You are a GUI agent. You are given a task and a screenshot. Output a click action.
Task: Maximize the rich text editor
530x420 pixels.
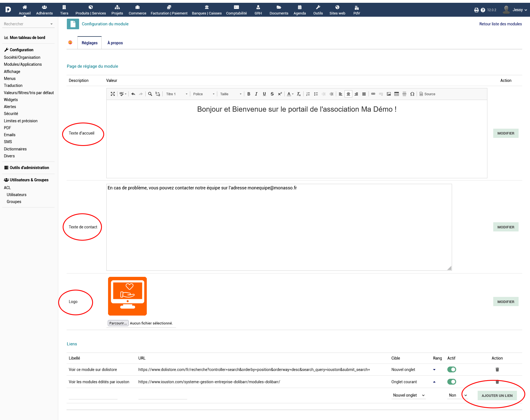pos(113,94)
